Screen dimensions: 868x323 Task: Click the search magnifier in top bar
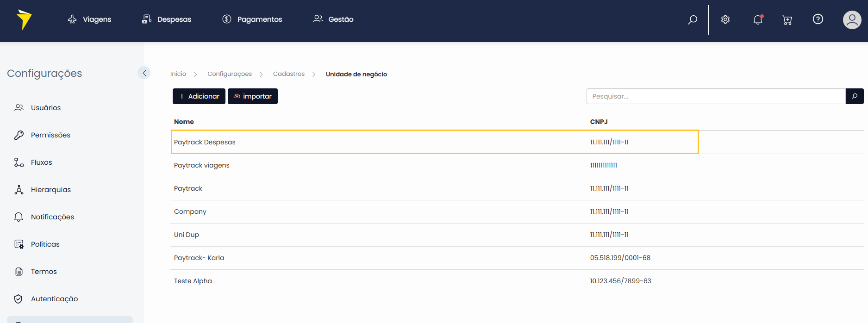tap(693, 19)
